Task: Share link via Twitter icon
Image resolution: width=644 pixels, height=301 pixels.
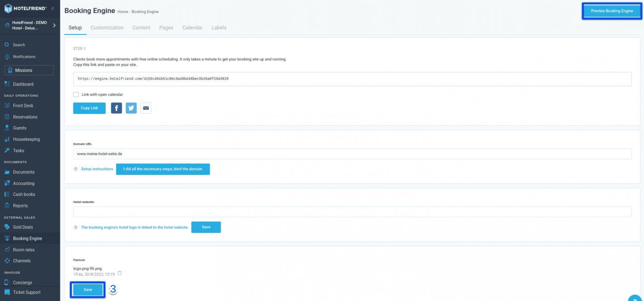Action: point(131,108)
